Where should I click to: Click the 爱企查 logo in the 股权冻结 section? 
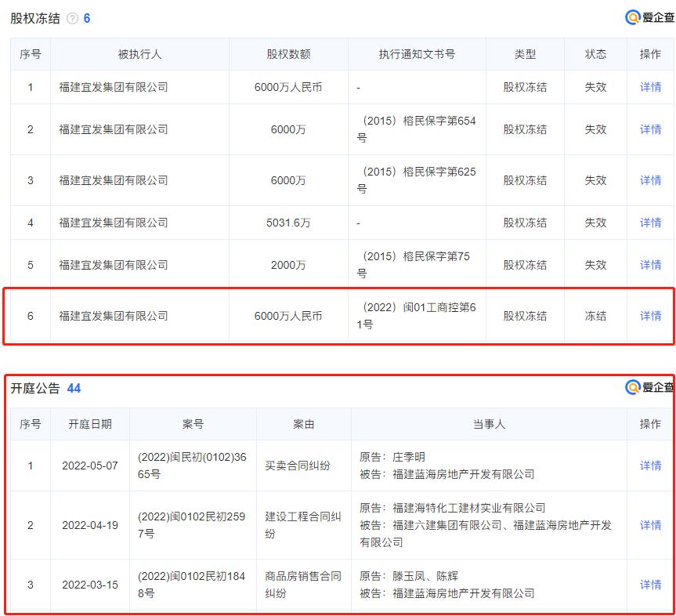pyautogui.click(x=649, y=17)
